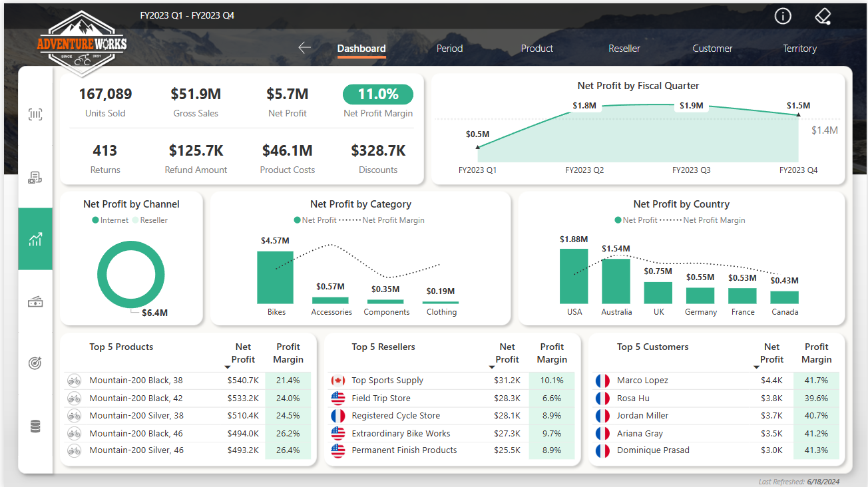Open the Territory tab

click(799, 49)
